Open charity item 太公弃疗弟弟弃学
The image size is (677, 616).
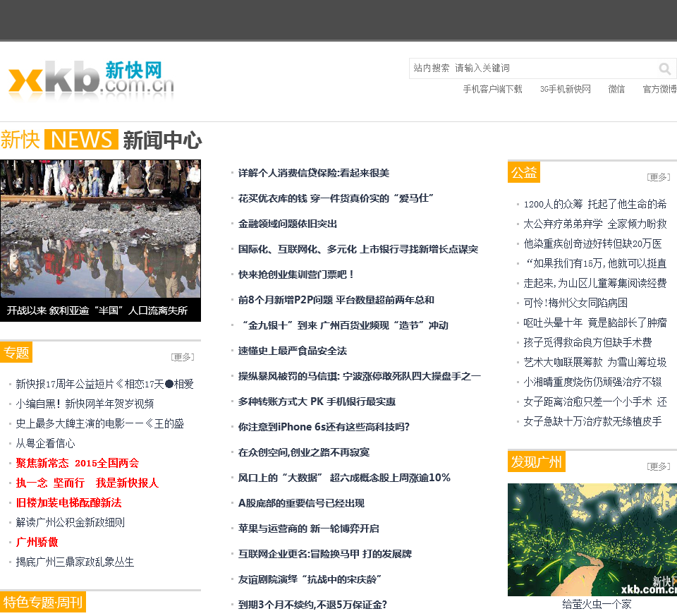pyautogui.click(x=595, y=224)
